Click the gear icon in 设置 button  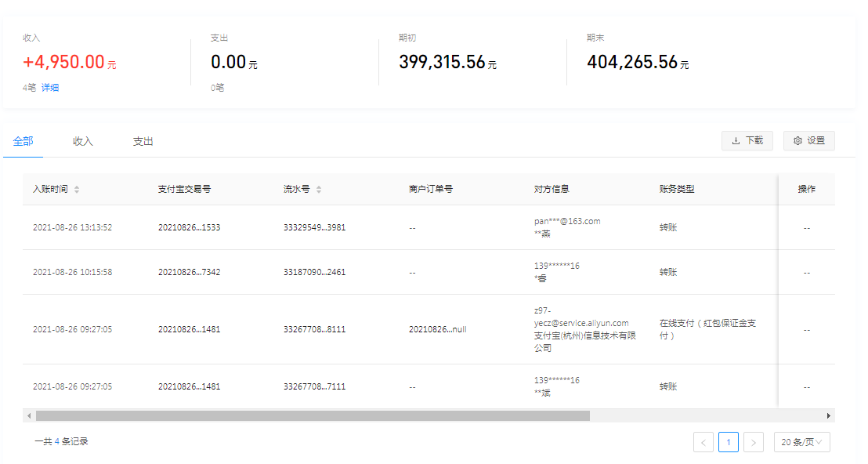(797, 141)
